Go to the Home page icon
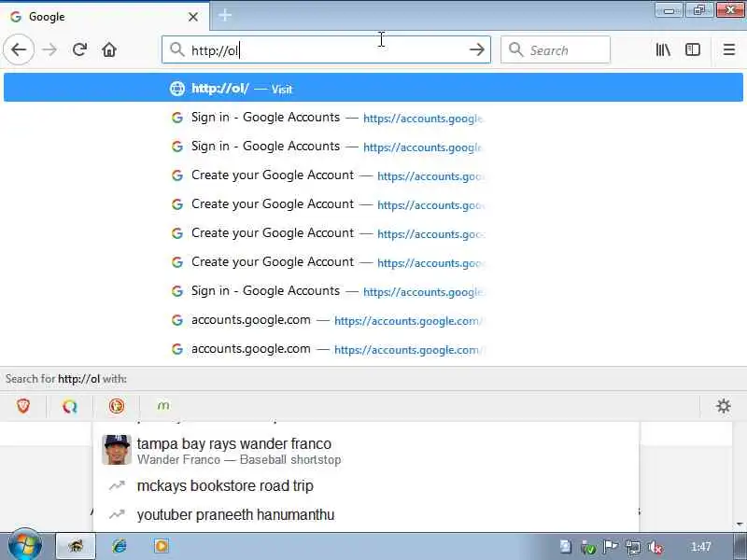Viewport: 747px width, 560px height. 109,49
